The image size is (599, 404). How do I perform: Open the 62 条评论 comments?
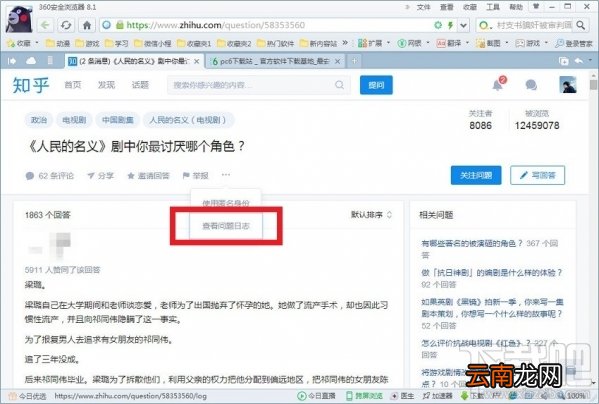click(50, 176)
